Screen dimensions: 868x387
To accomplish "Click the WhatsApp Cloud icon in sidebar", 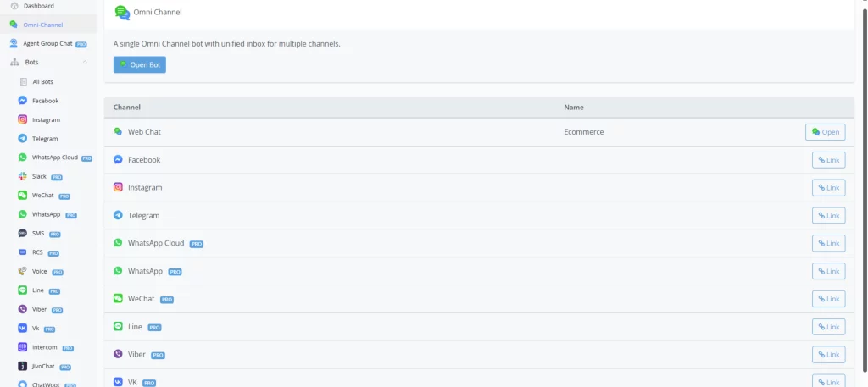I will click(23, 158).
